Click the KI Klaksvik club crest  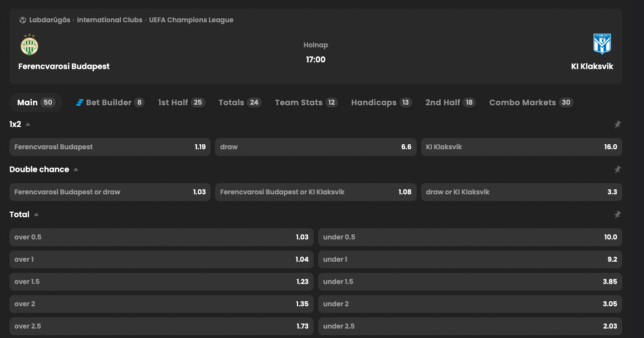pos(602,44)
